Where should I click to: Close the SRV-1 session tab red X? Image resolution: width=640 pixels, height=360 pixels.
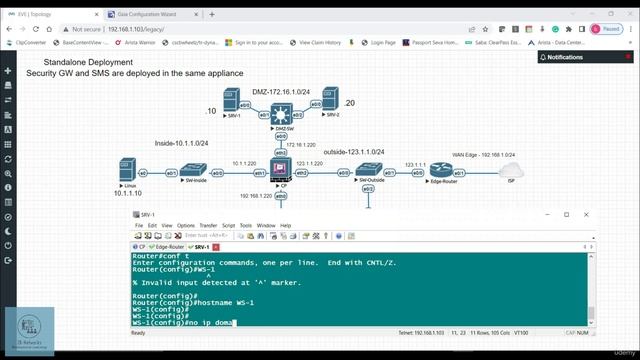click(x=216, y=247)
